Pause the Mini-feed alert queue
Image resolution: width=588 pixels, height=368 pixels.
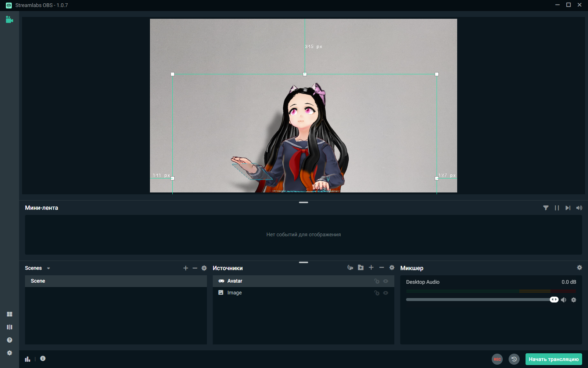point(557,208)
